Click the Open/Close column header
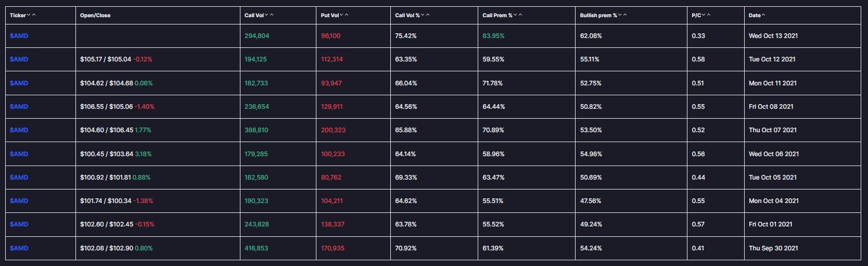Image resolution: width=868 pixels, height=266 pixels. pos(95,16)
